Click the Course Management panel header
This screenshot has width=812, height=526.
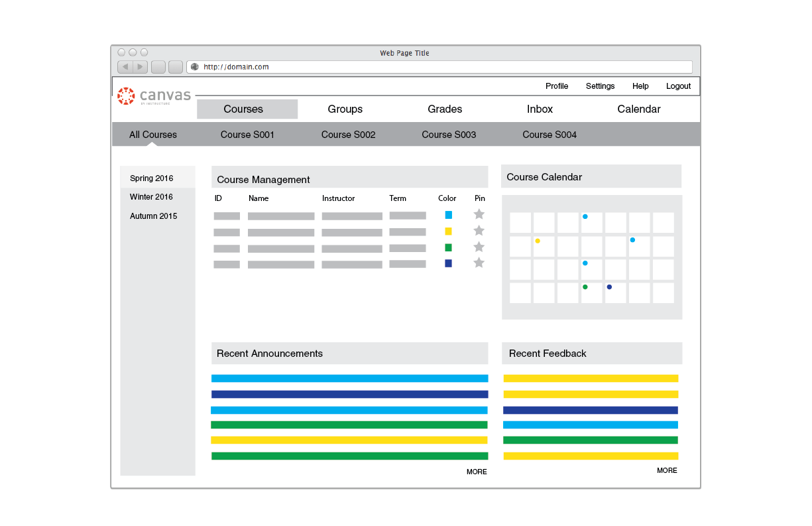tap(350, 177)
